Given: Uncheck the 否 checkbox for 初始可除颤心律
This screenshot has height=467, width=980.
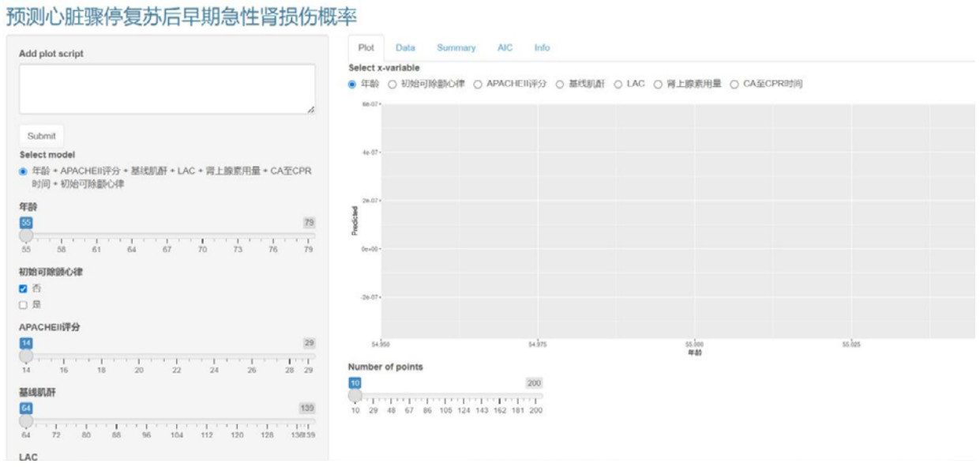Looking at the screenshot, I should (24, 290).
